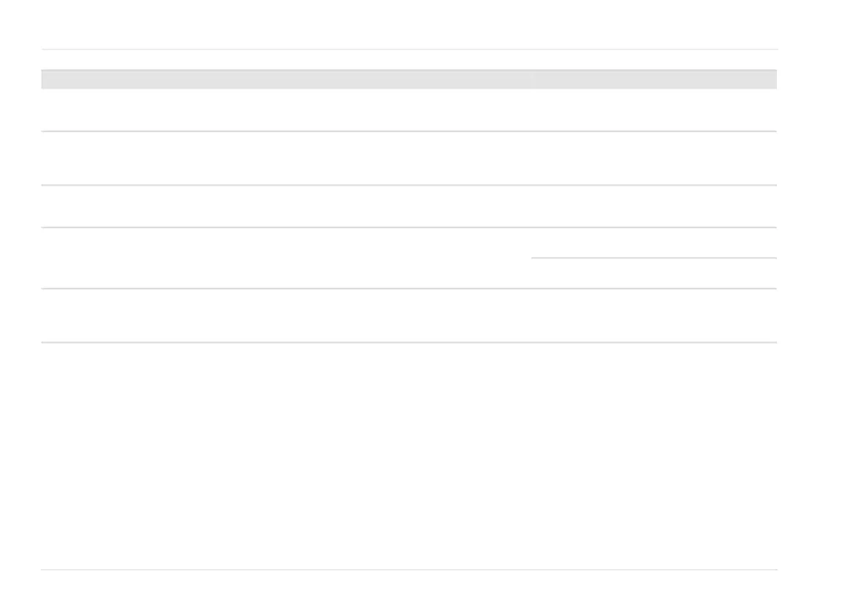Select the fifth empty row's left cell
This screenshot has height=611, width=868.
click(286, 315)
